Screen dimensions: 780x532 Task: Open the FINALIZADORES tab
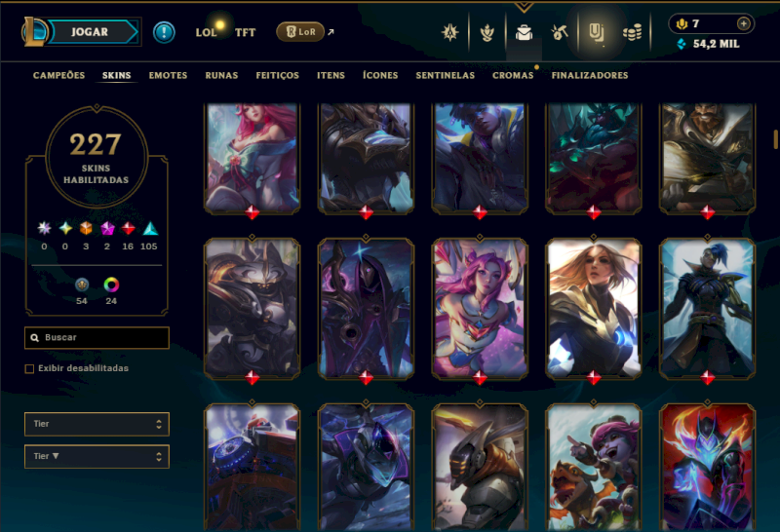pos(590,75)
